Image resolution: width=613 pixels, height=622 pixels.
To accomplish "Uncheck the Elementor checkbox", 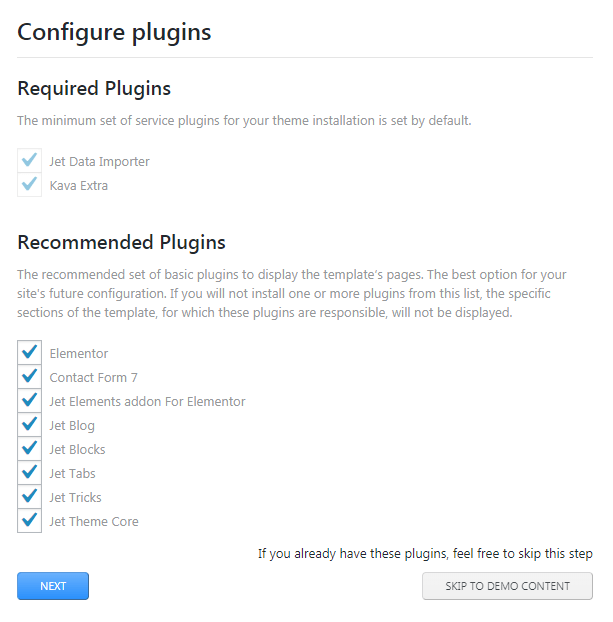I will tap(29, 353).
